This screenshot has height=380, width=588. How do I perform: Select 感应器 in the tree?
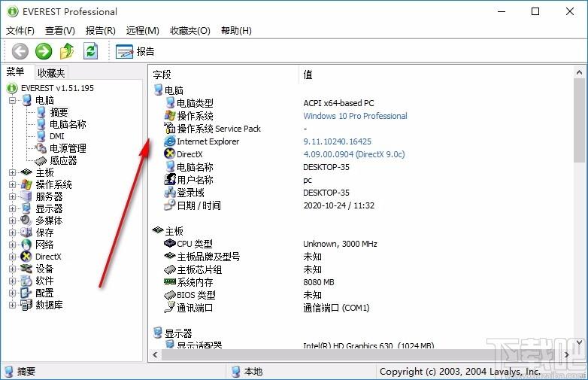coord(63,160)
